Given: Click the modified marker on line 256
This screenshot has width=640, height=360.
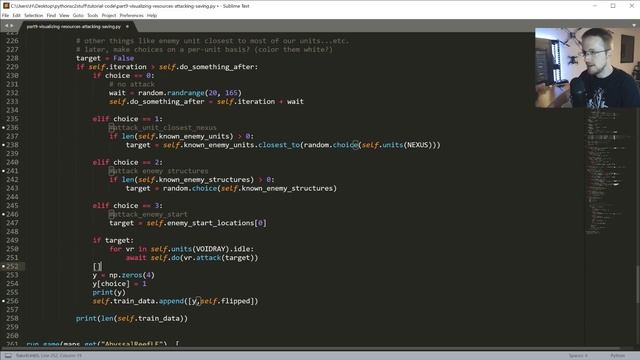Looking at the screenshot, I should click(x=4, y=301).
